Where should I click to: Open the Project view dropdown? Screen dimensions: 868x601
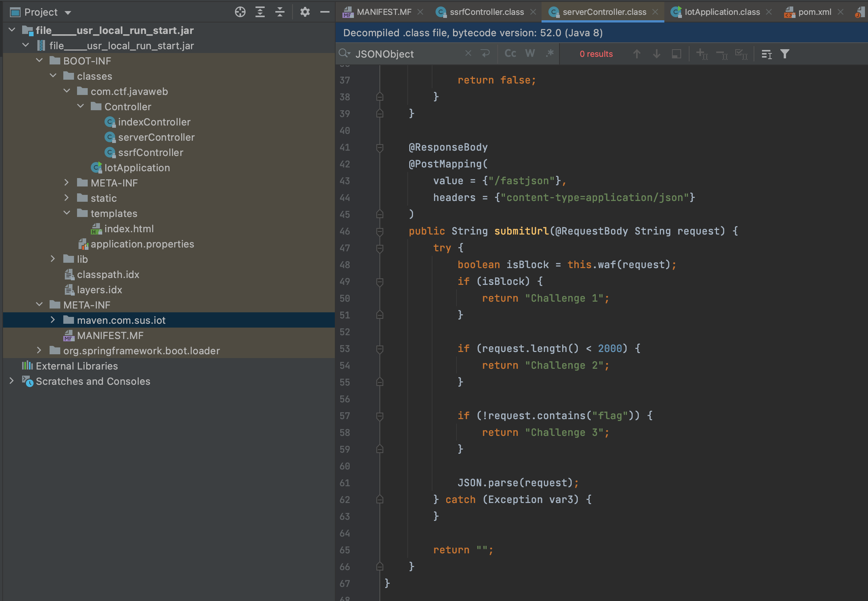[68, 13]
